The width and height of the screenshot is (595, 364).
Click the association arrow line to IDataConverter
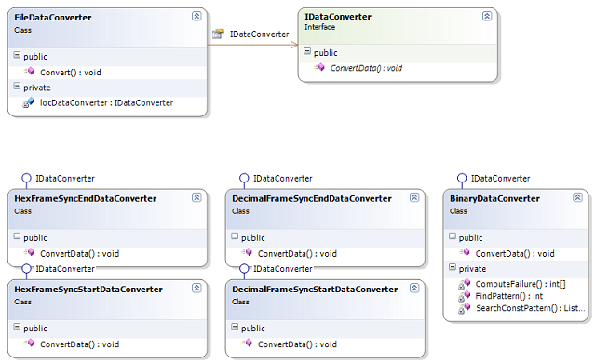(252, 46)
